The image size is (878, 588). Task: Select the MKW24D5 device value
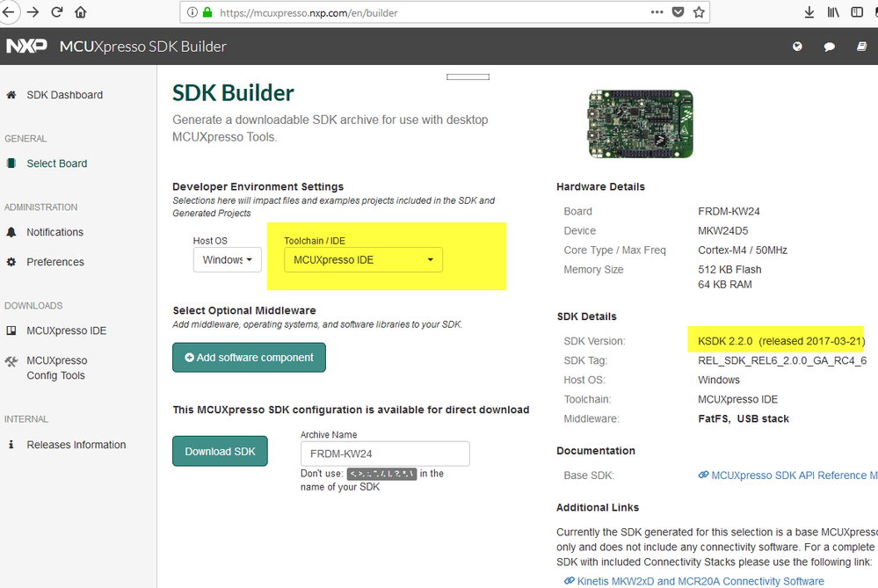[722, 231]
